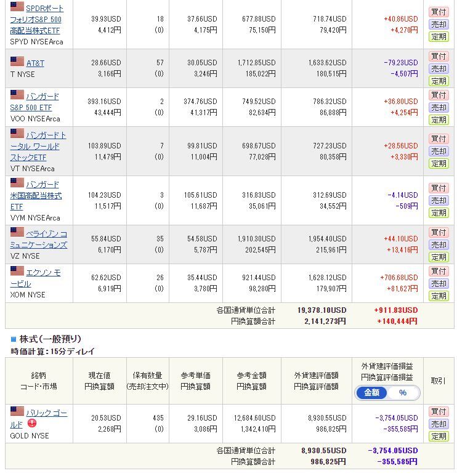457x476 pixels.
Task: Click 売却 button for SPYD
Action: click(x=439, y=24)
